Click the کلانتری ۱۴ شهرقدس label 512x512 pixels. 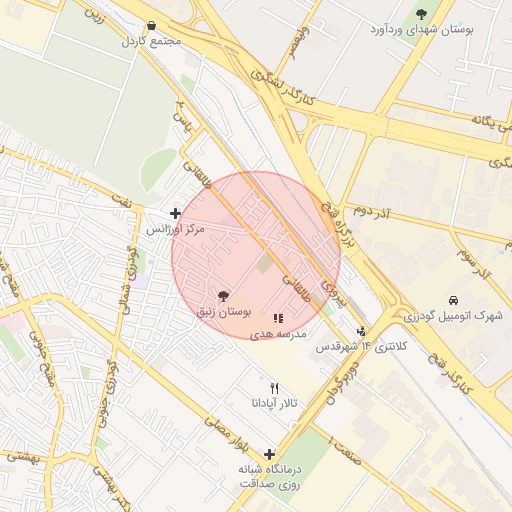coord(361,347)
